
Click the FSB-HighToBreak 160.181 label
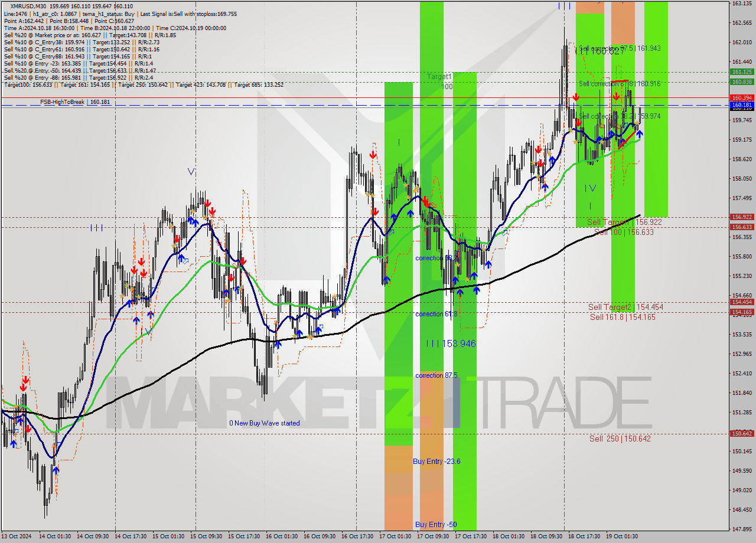[75, 102]
